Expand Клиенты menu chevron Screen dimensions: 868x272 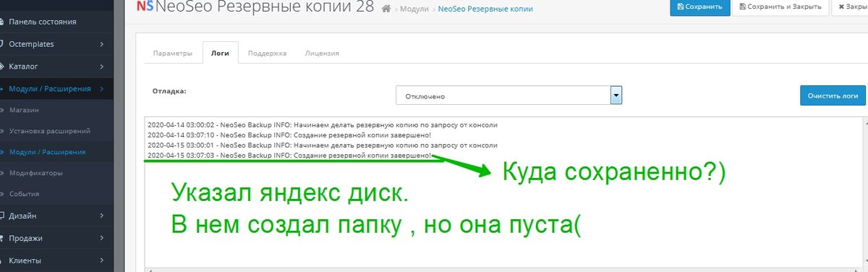(102, 260)
